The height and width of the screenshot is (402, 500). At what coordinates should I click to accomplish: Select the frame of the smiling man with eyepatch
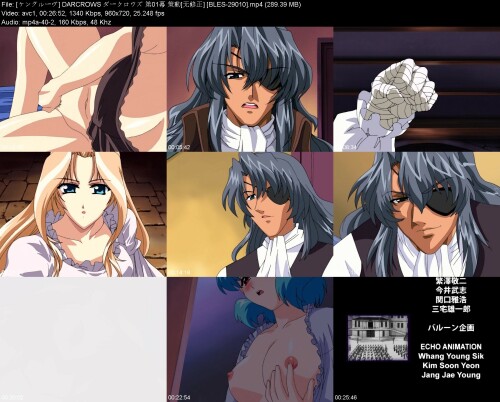417,214
